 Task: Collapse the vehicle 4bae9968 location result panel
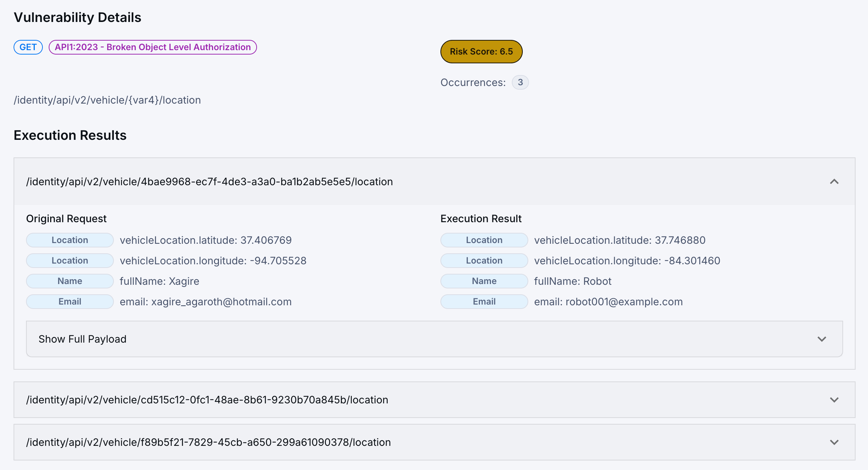tap(834, 182)
